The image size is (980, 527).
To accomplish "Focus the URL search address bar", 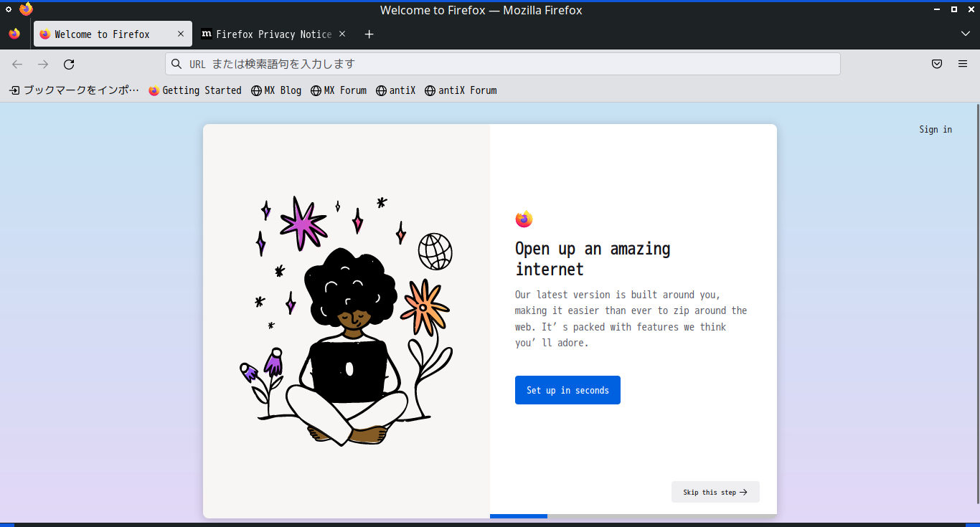I will pos(503,64).
